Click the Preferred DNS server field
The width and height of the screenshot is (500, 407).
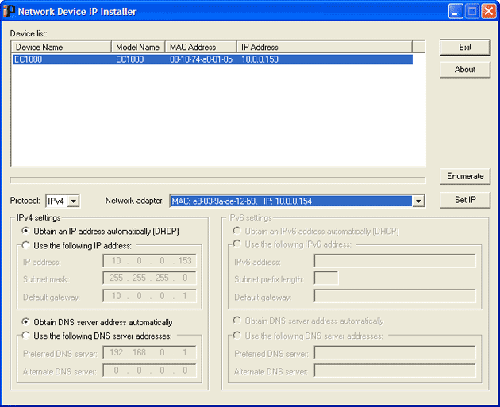coord(149,352)
